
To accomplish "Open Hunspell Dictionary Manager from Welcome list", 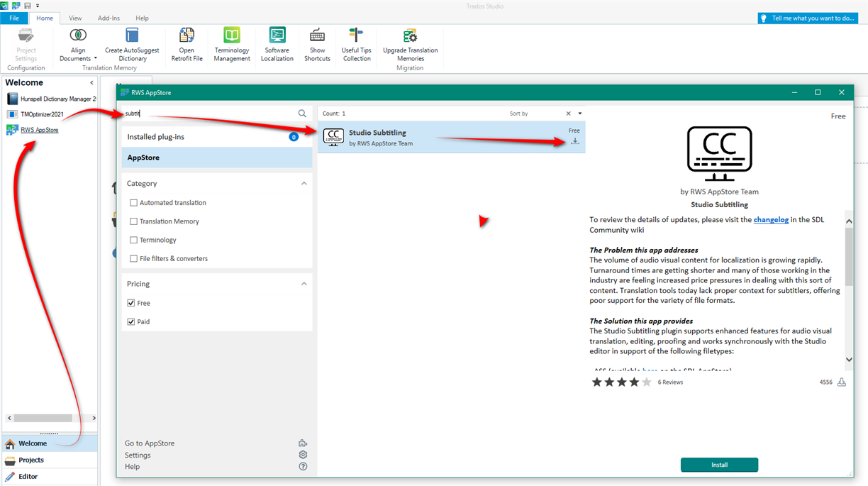I will [x=51, y=99].
